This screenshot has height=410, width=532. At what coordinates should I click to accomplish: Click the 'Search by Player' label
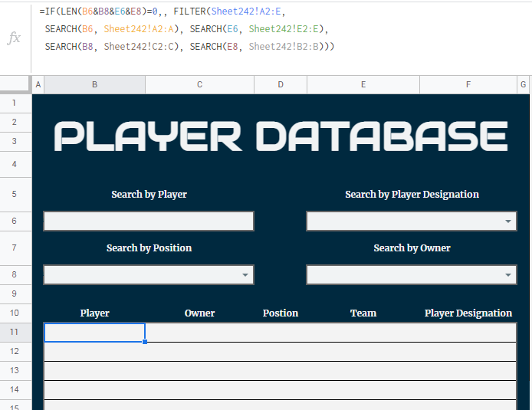tap(149, 195)
